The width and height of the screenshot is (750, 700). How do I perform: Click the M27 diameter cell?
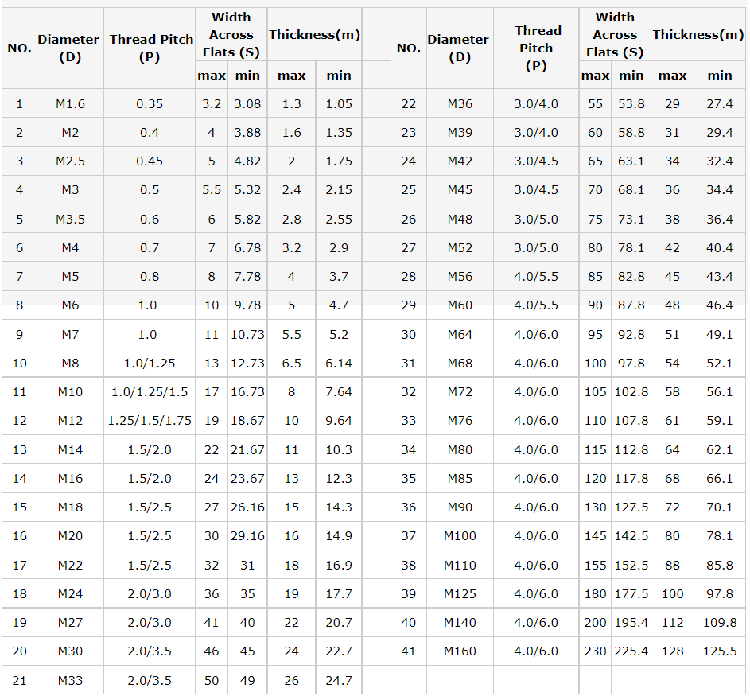pyautogui.click(x=70, y=623)
